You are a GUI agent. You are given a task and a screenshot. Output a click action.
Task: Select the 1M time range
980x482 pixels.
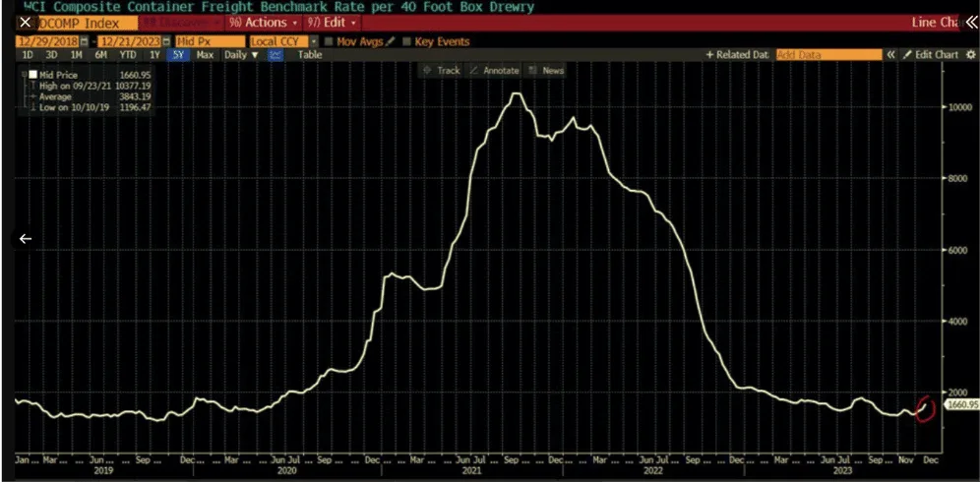(76, 55)
